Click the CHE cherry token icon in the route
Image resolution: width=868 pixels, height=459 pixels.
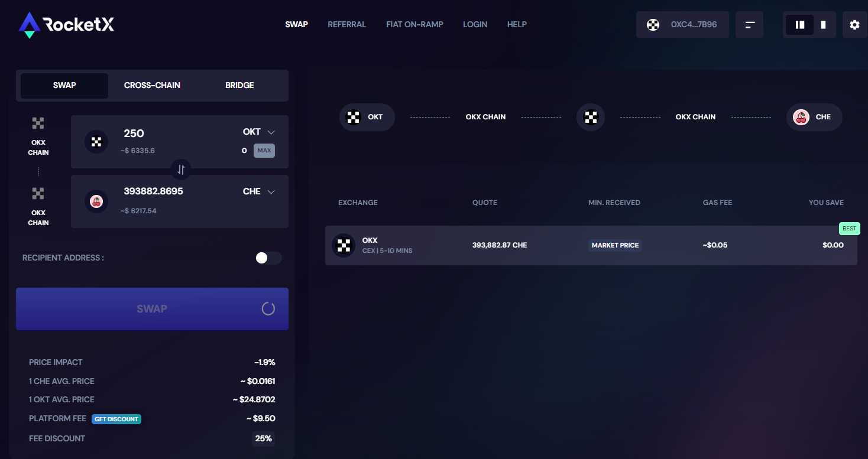tap(801, 117)
